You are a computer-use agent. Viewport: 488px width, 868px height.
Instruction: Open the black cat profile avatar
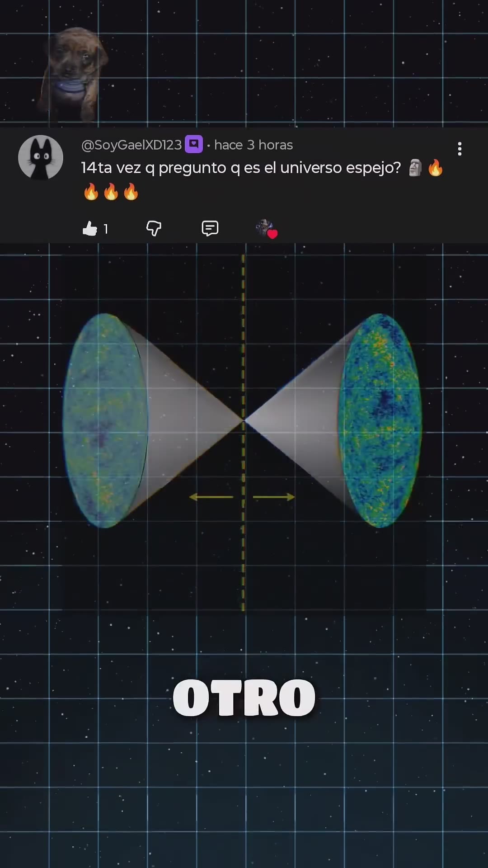[x=41, y=157]
